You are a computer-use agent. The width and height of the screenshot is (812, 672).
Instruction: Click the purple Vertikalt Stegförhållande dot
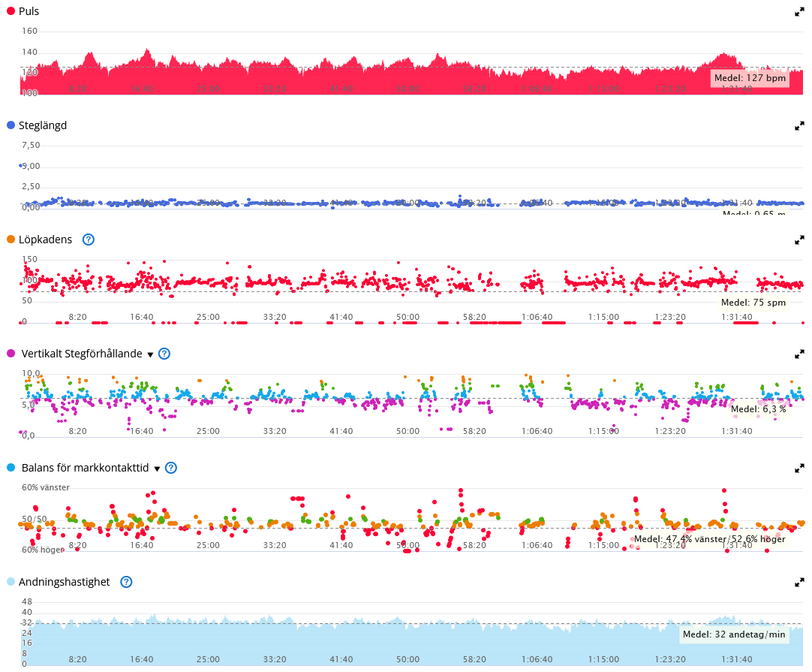11,354
